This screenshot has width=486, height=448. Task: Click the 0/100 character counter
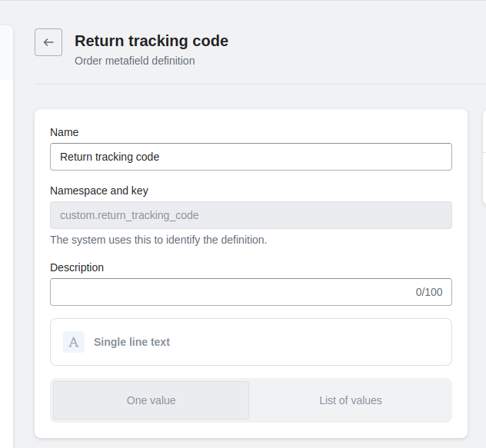[x=429, y=292]
